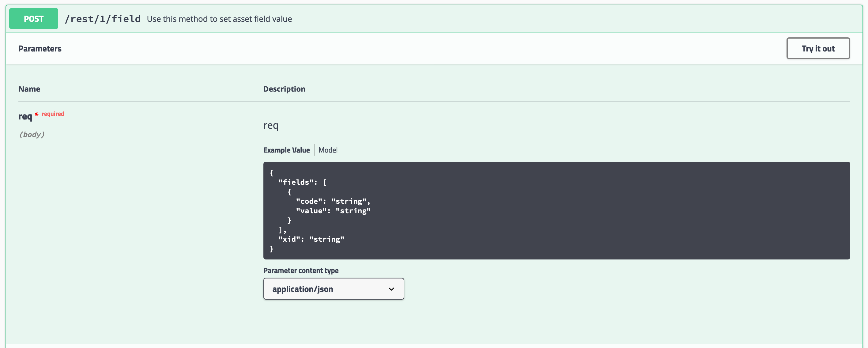Screen dimensions: 868x348
Task: Click the Try it out button
Action: [818, 48]
